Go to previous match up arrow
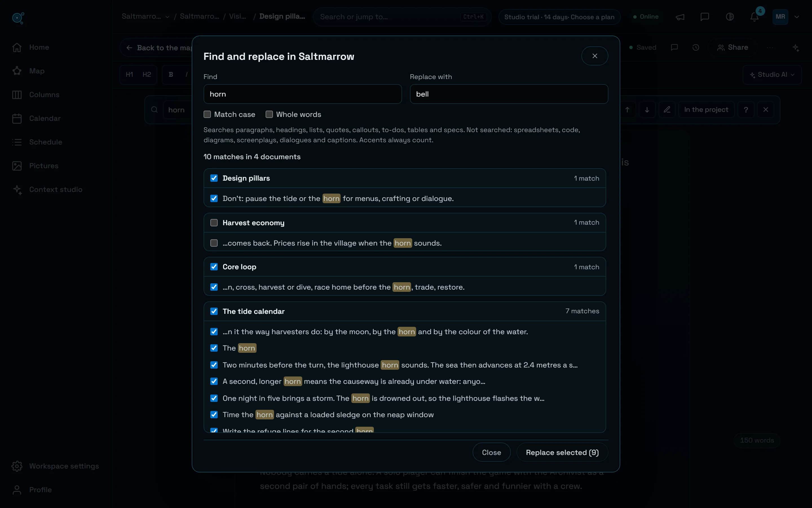The image size is (812, 508). 627,110
